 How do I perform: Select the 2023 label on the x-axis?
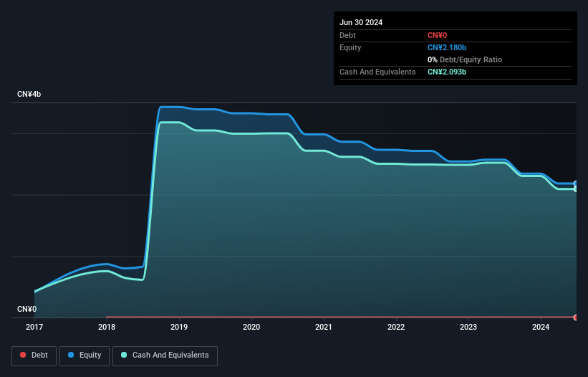tap(468, 327)
